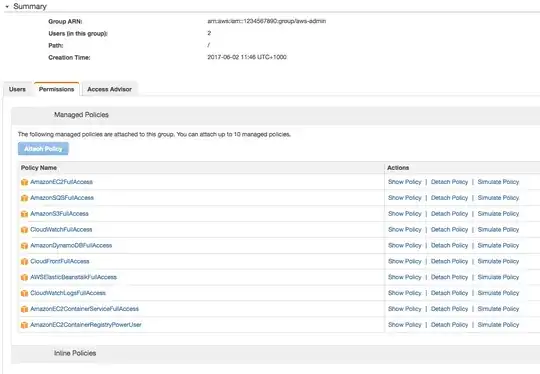Detach Policy for AmazonEC2FullAccess

(x=449, y=182)
